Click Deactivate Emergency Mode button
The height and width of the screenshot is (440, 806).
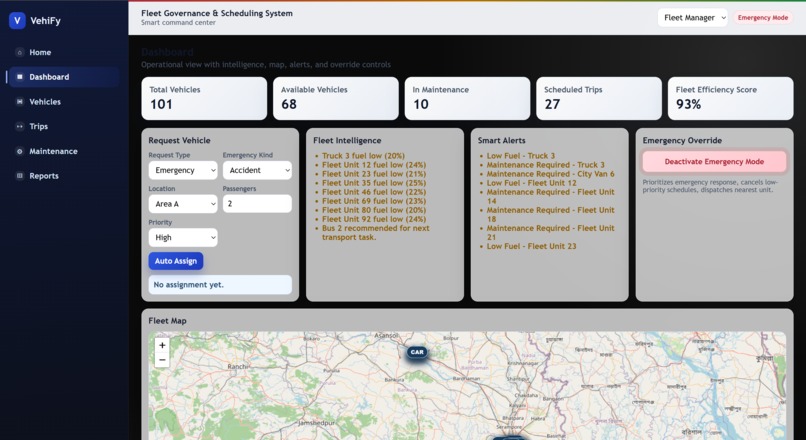pyautogui.click(x=714, y=161)
